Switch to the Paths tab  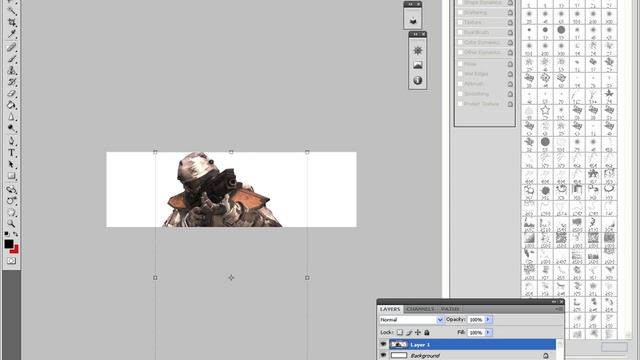pyautogui.click(x=450, y=309)
